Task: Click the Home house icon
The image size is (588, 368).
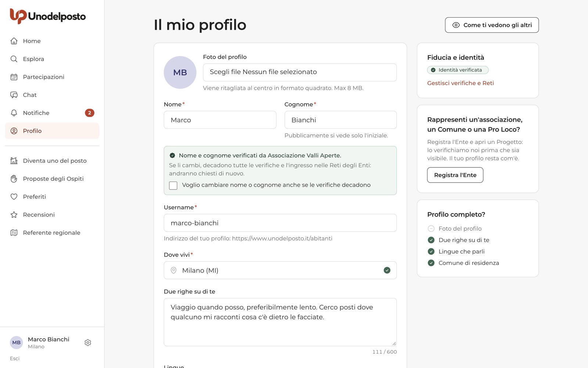Action: 14,41
